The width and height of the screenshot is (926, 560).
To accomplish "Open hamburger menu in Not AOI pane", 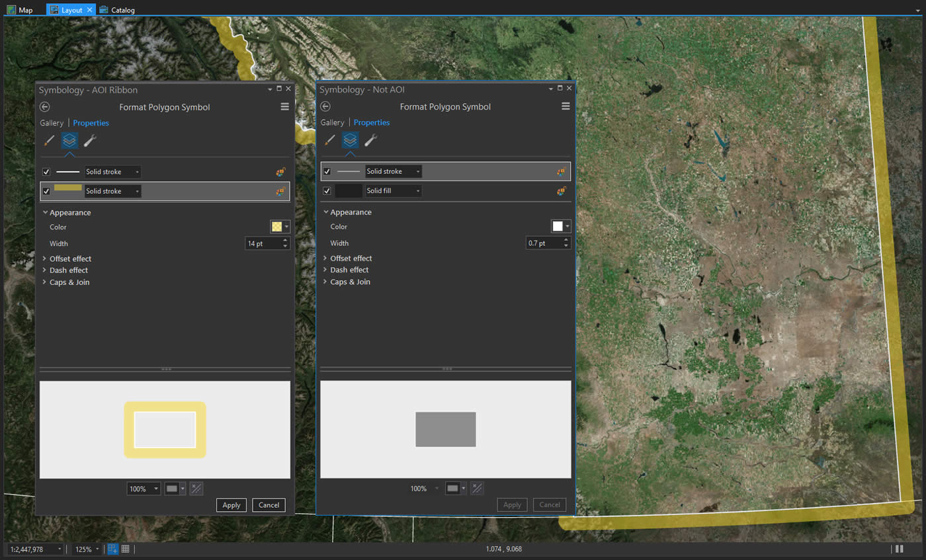I will pos(566,106).
